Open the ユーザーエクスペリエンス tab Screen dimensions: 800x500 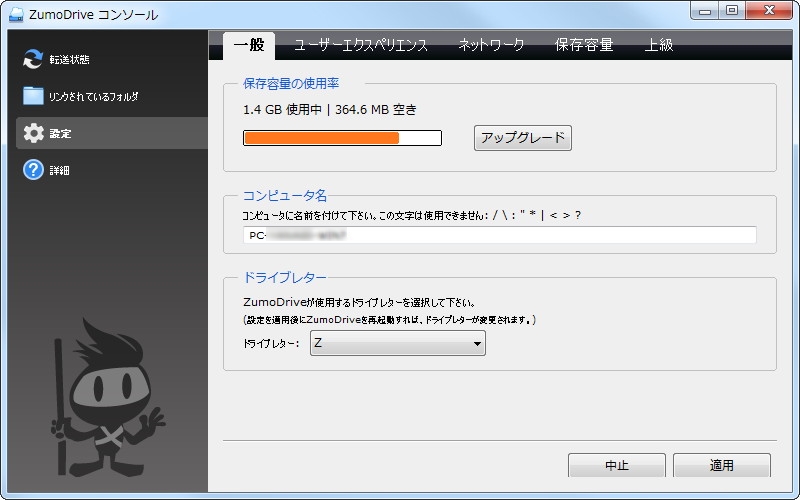[361, 45]
